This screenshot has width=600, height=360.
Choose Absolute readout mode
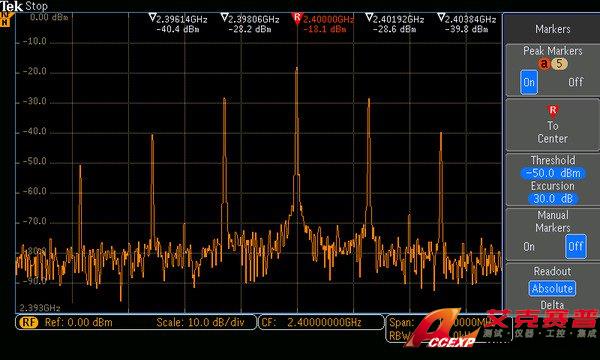pyautogui.click(x=552, y=288)
